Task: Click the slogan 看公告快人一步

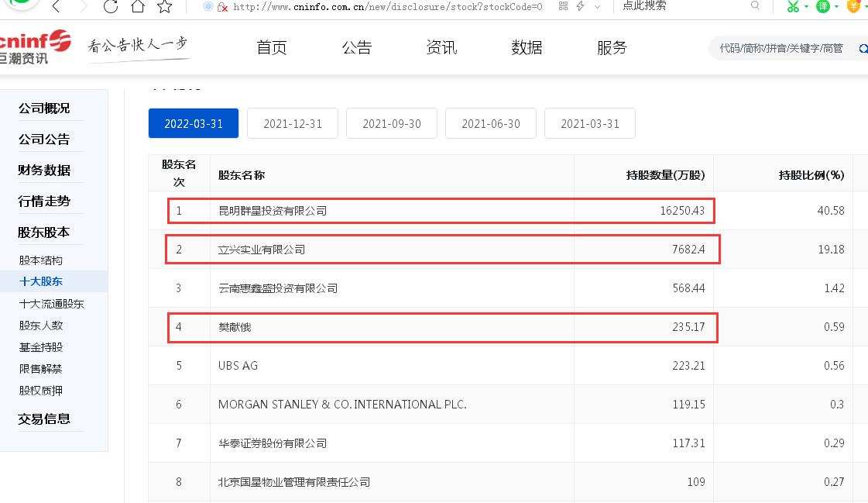Action: coord(138,46)
